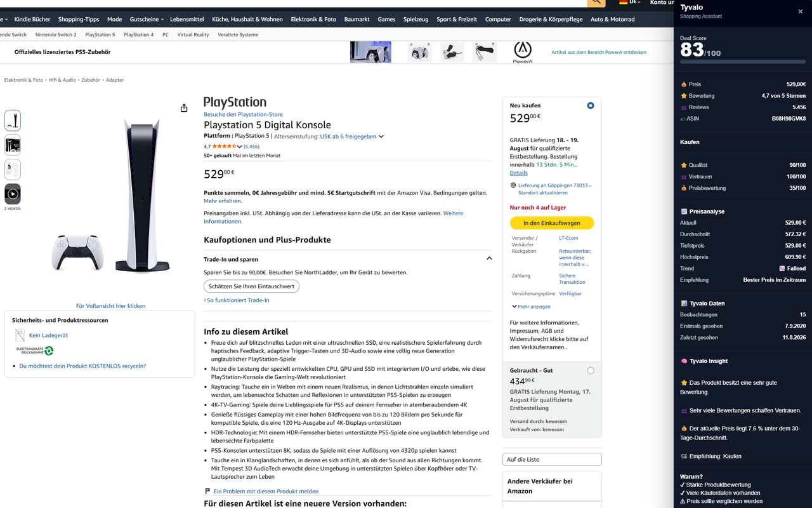The image size is (812, 508).
Task: Switch to the Veraltete Systeme tab
Action: pos(238,35)
